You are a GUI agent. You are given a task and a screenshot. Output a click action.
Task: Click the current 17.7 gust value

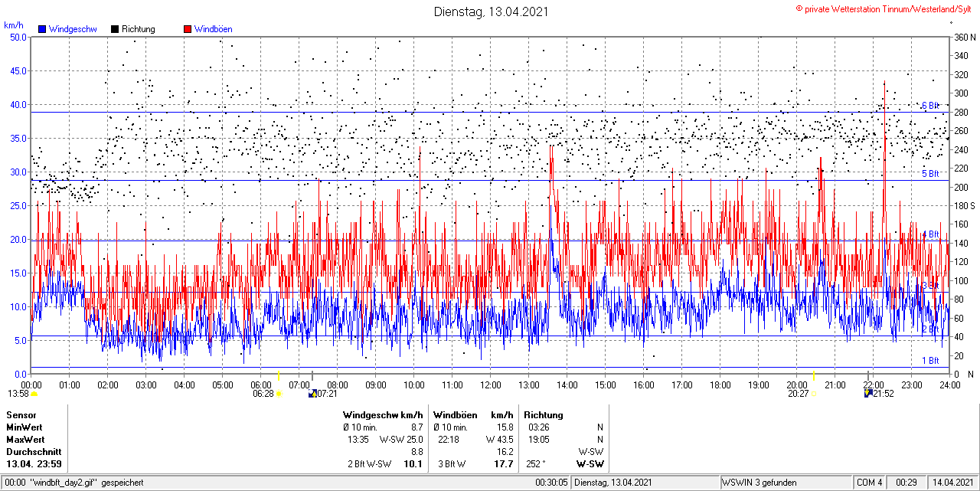[x=504, y=464]
